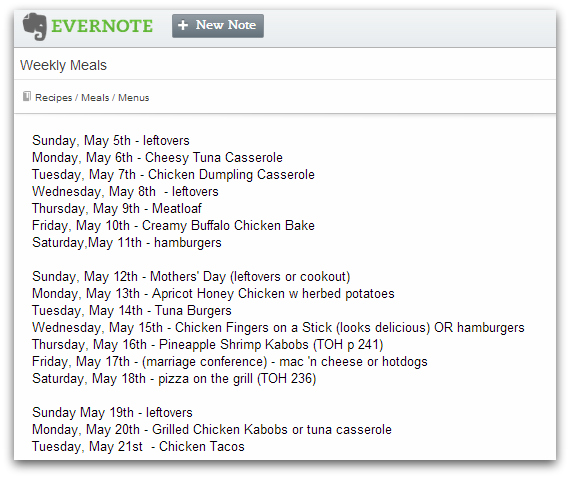The width and height of the screenshot is (570, 478).
Task: Click the Chicken Tacos line
Action: click(x=138, y=446)
